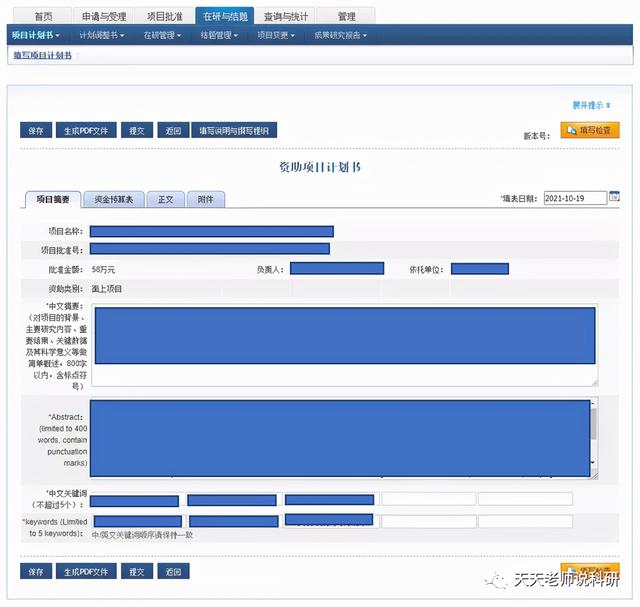Switch to the 管理 top tab
The image size is (640, 607).
point(346,16)
